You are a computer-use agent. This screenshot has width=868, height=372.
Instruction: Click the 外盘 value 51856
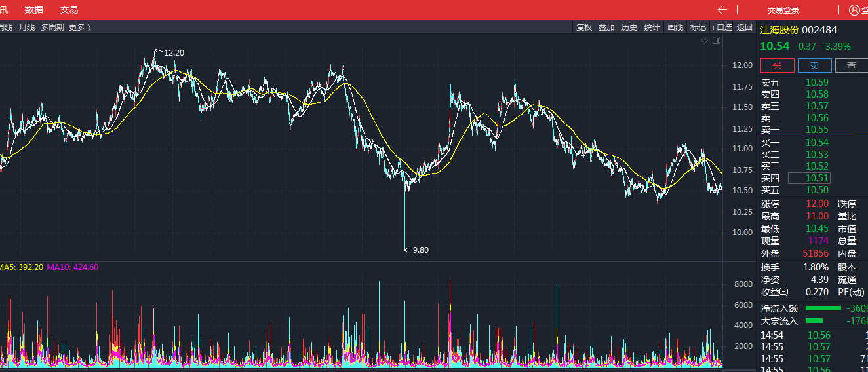[816, 253]
